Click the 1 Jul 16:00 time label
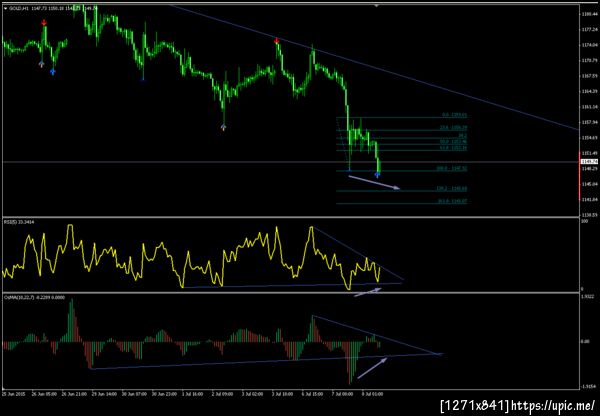 [193, 393]
